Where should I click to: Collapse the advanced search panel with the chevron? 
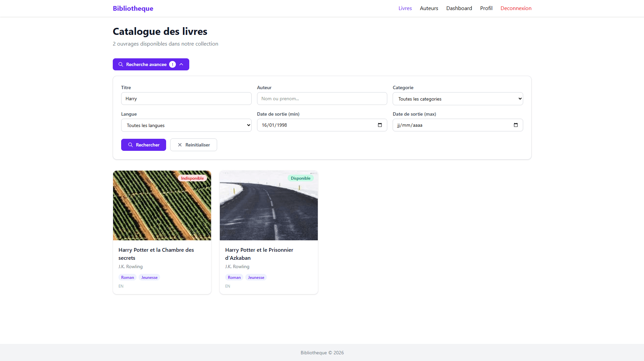pos(181,64)
